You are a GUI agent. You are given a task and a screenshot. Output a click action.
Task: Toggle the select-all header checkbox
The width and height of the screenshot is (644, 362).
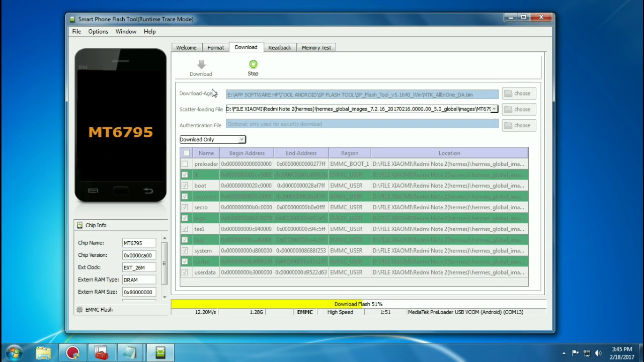tap(187, 153)
